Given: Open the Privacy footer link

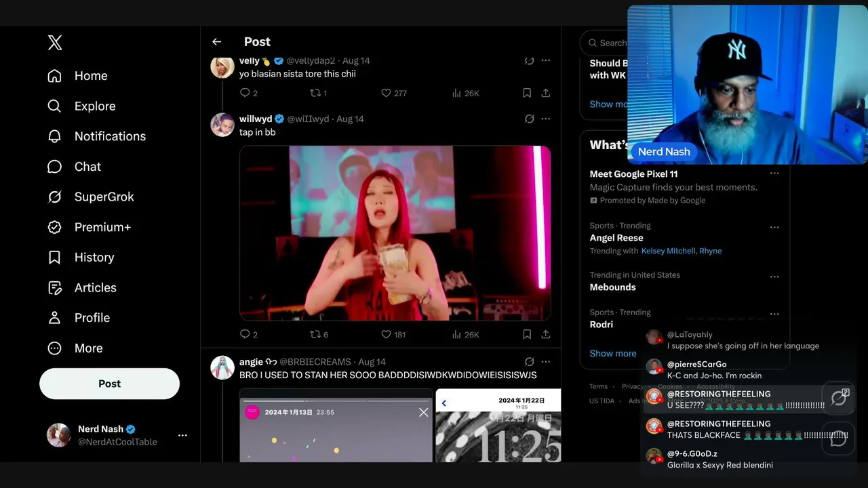Looking at the screenshot, I should [x=633, y=386].
